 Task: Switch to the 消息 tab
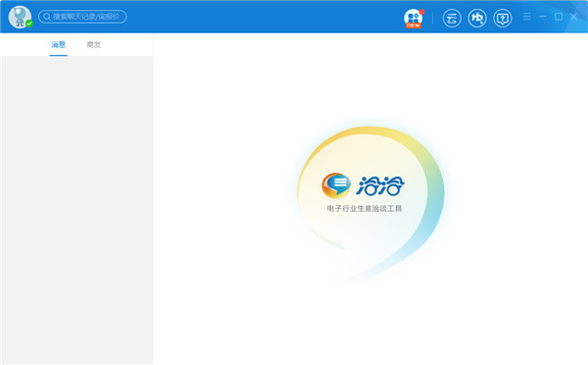[59, 45]
